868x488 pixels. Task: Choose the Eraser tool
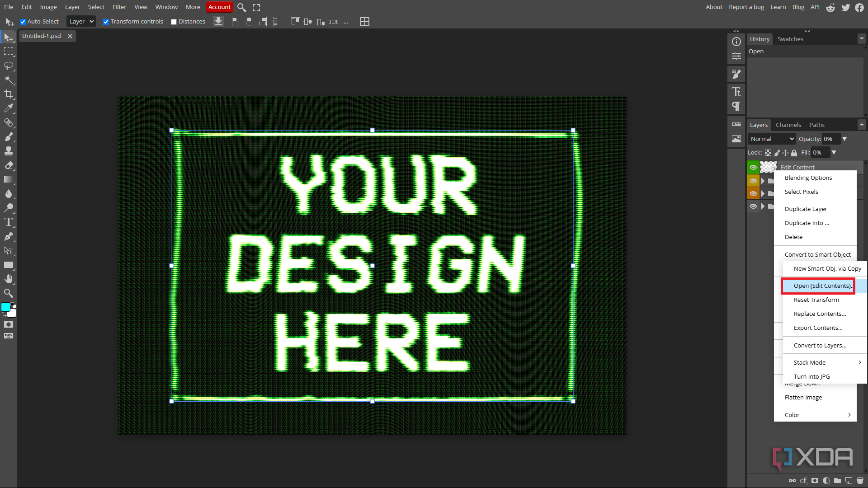coord(9,165)
